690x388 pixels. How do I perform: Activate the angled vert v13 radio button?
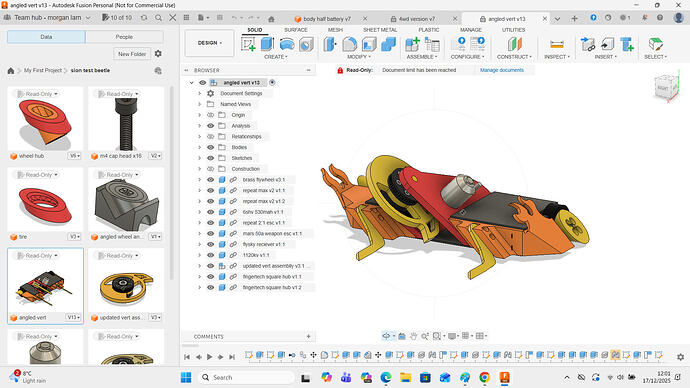(x=272, y=82)
